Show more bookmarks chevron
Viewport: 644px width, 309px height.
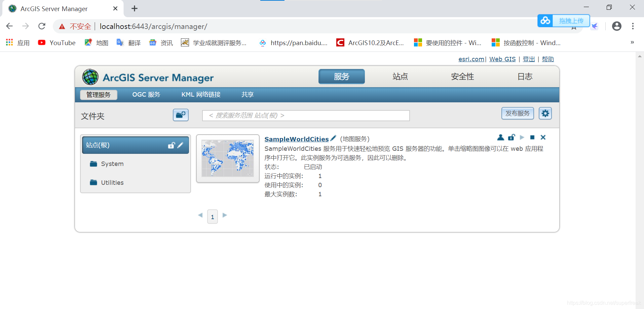coord(632,42)
